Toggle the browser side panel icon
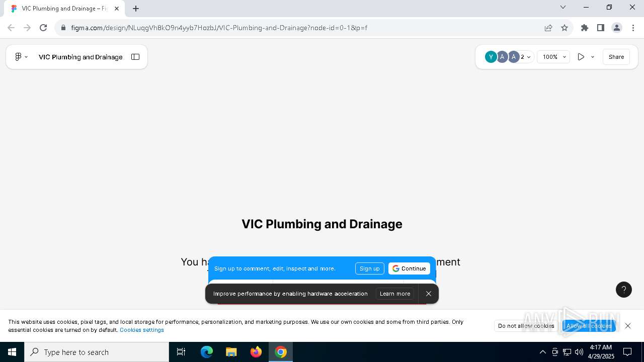 [601, 28]
